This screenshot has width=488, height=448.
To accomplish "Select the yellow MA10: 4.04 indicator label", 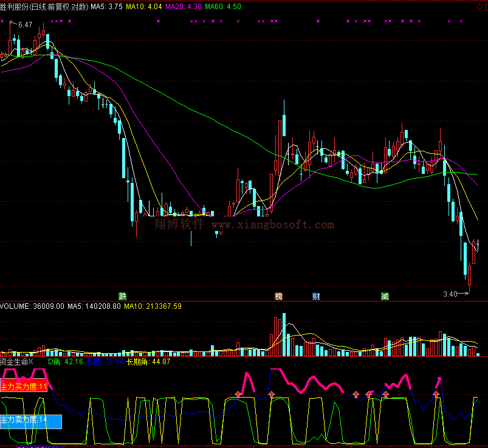I will click(145, 7).
